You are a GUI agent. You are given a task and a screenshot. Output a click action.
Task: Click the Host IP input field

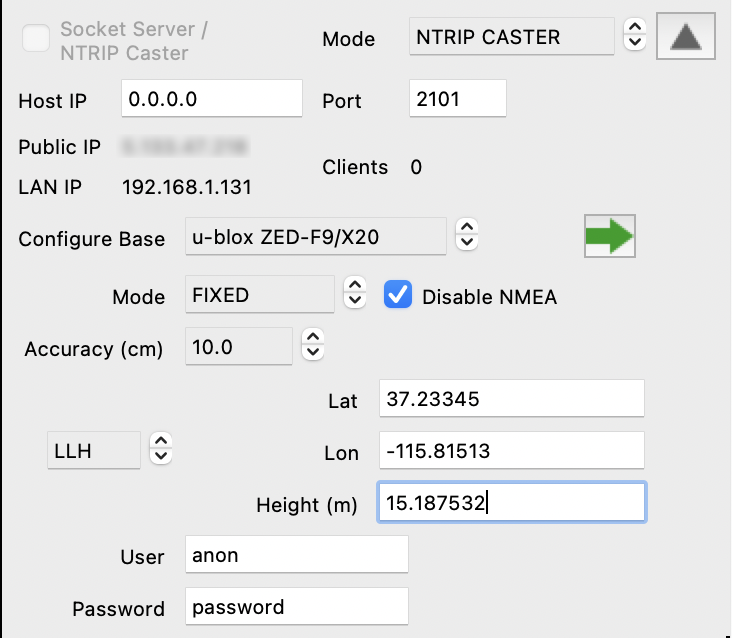tap(211, 99)
